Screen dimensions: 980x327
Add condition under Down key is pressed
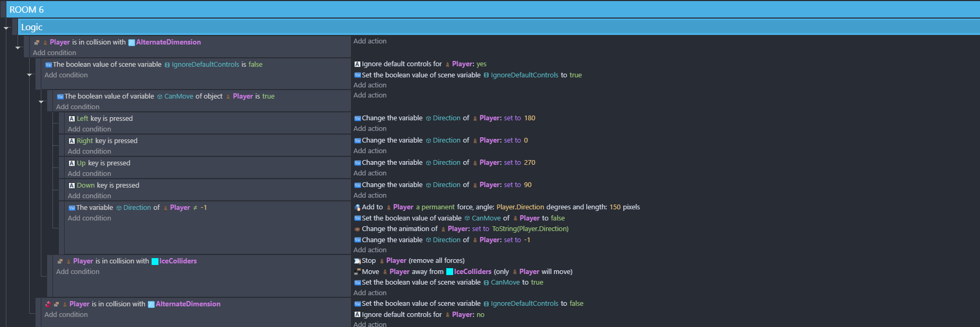tap(90, 196)
